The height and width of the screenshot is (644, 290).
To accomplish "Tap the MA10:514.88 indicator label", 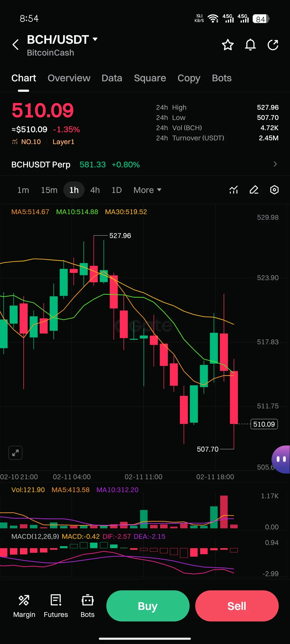I will (x=77, y=212).
